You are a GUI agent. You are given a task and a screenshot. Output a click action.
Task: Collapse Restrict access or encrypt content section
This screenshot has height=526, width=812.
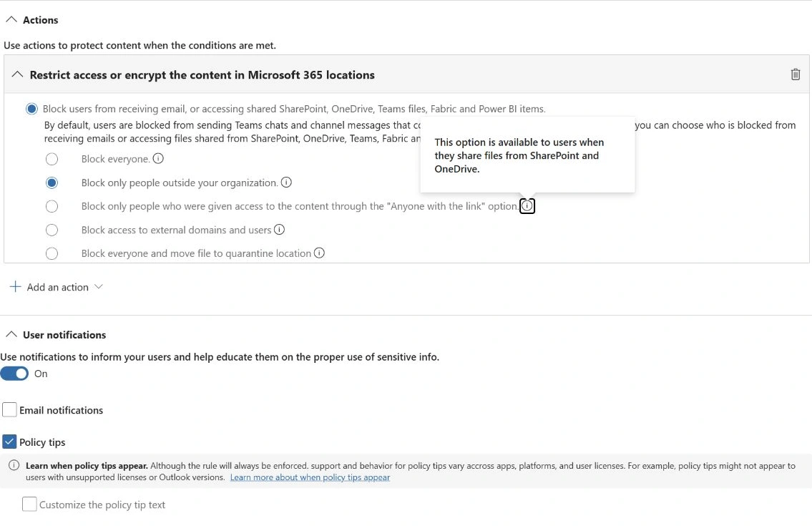[17, 74]
